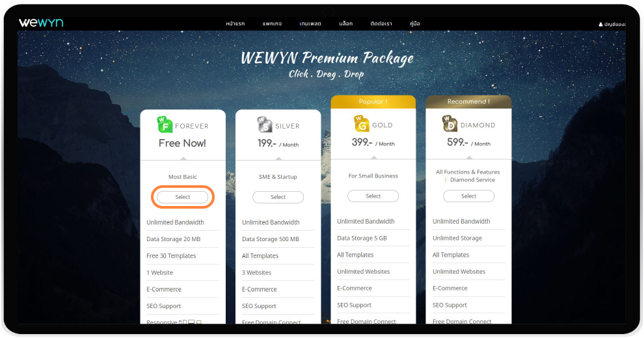Open the user account icon in header
Screen dimensions: 644x338
pos(601,24)
